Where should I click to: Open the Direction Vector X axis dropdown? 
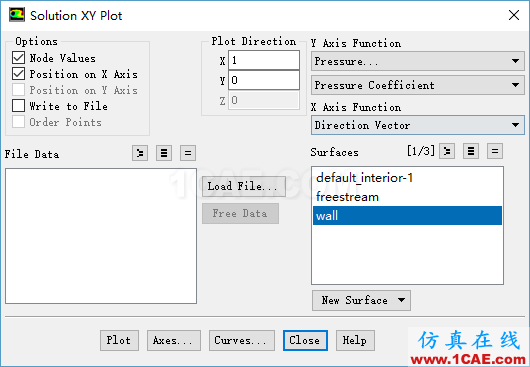point(418,125)
